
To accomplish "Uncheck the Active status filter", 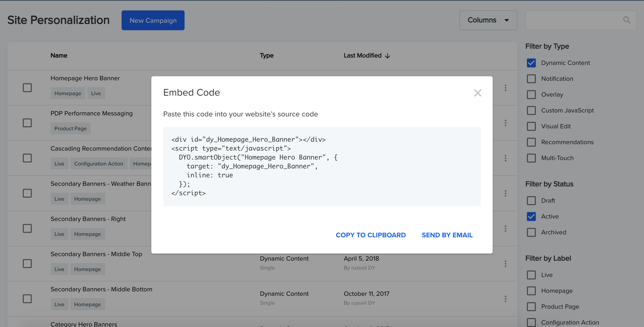I will tap(531, 217).
